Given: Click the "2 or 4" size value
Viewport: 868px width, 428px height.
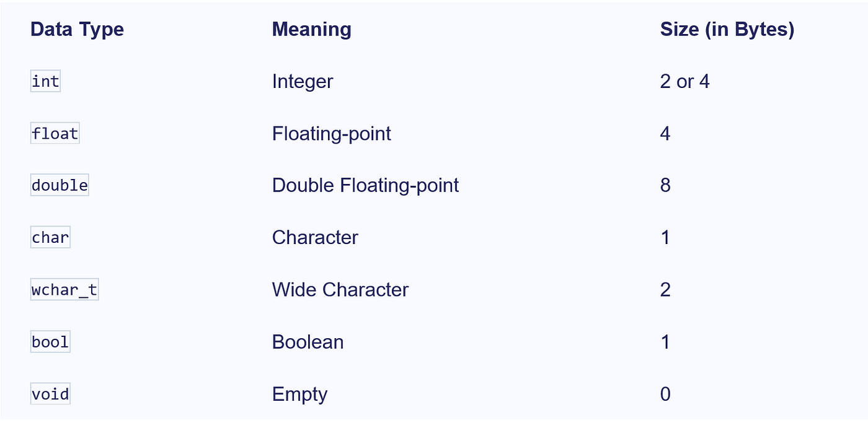Looking at the screenshot, I should click(685, 82).
